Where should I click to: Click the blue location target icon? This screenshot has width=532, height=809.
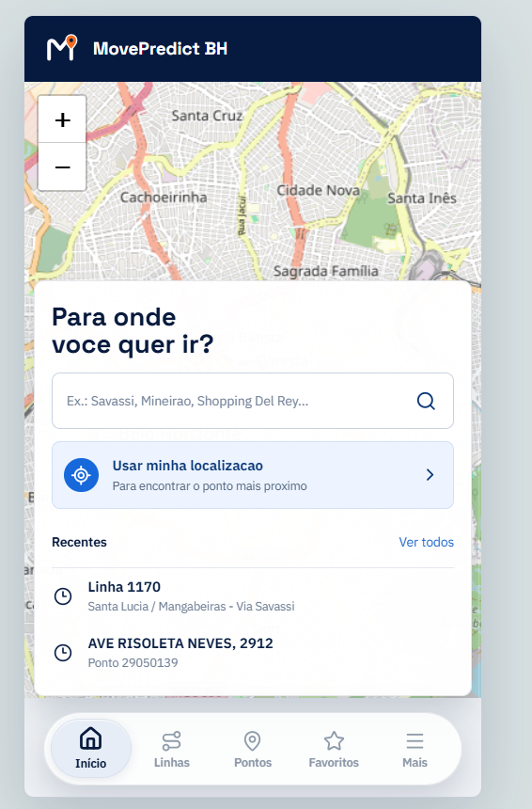pos(82,475)
